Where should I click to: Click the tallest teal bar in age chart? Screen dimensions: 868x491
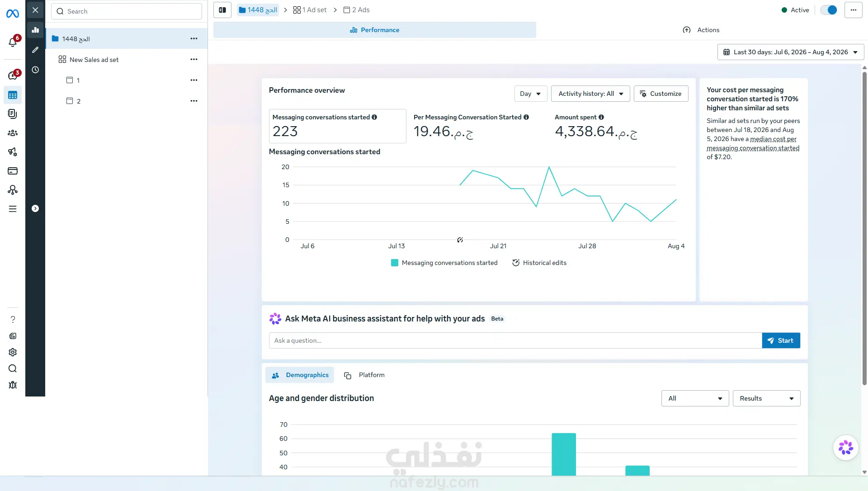[564, 454]
